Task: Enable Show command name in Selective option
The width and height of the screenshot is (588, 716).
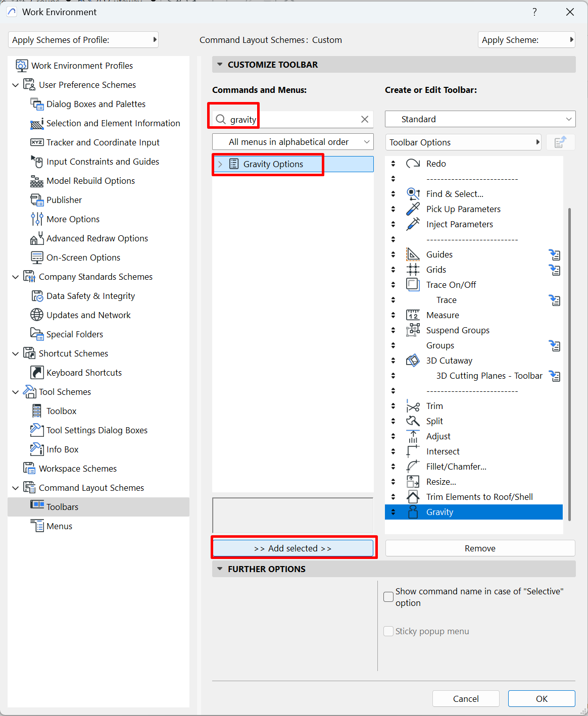Action: pyautogui.click(x=388, y=597)
